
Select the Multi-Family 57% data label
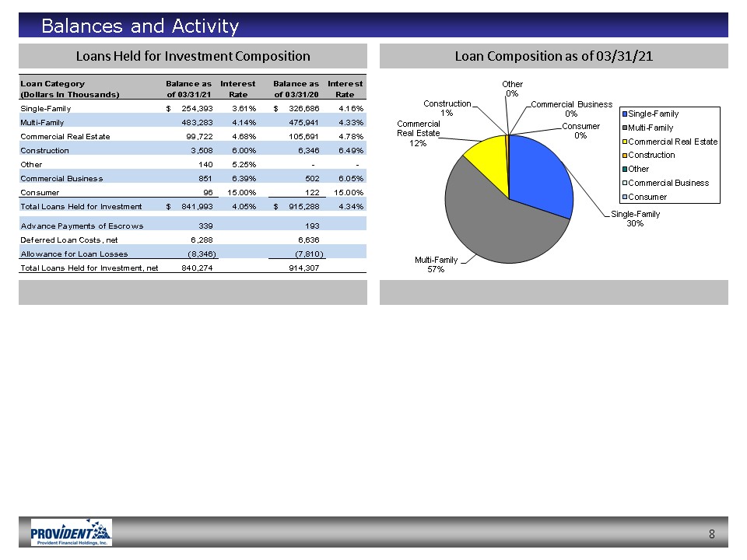click(435, 265)
